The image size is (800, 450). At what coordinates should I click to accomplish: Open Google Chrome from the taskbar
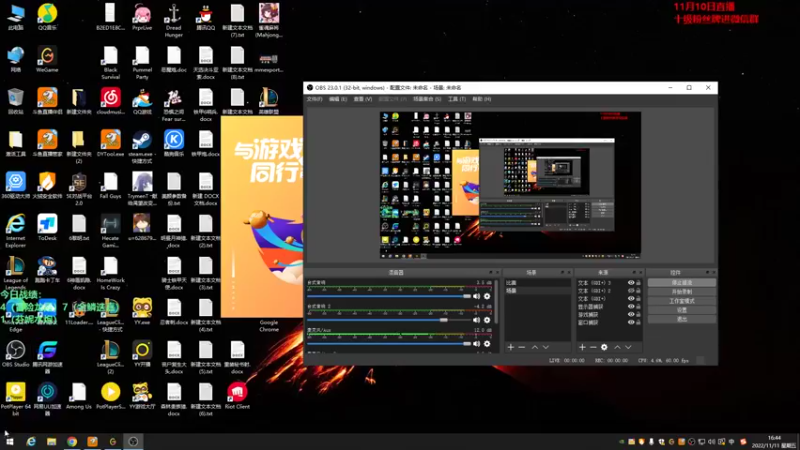tap(71, 441)
